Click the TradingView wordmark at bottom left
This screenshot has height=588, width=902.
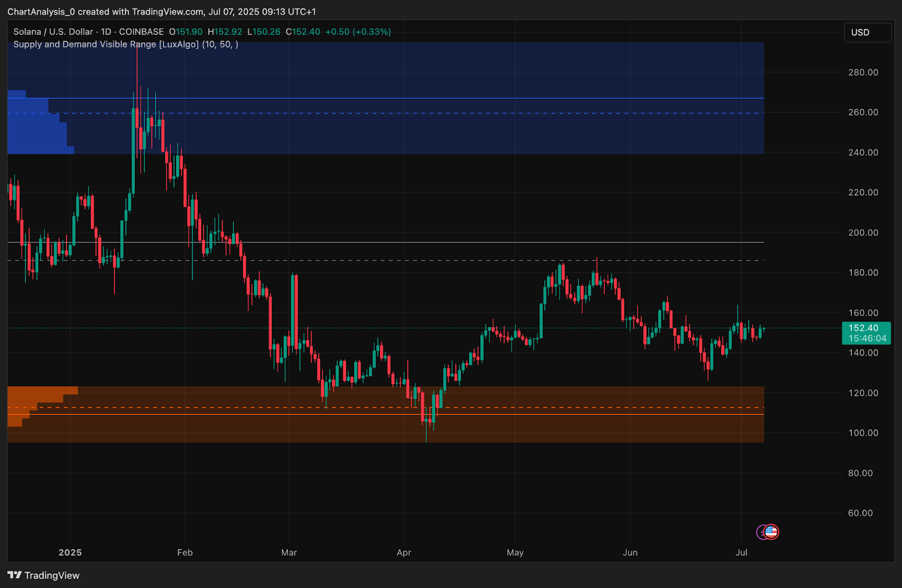point(52,575)
